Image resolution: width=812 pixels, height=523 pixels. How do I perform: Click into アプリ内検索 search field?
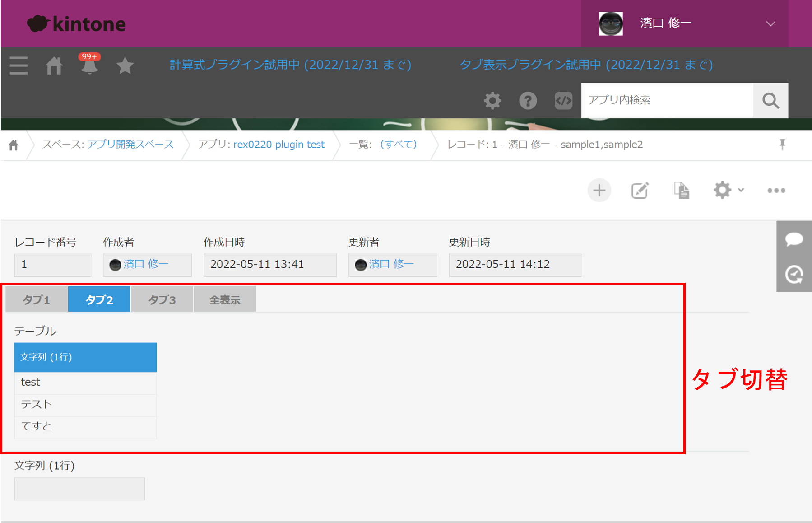point(667,100)
